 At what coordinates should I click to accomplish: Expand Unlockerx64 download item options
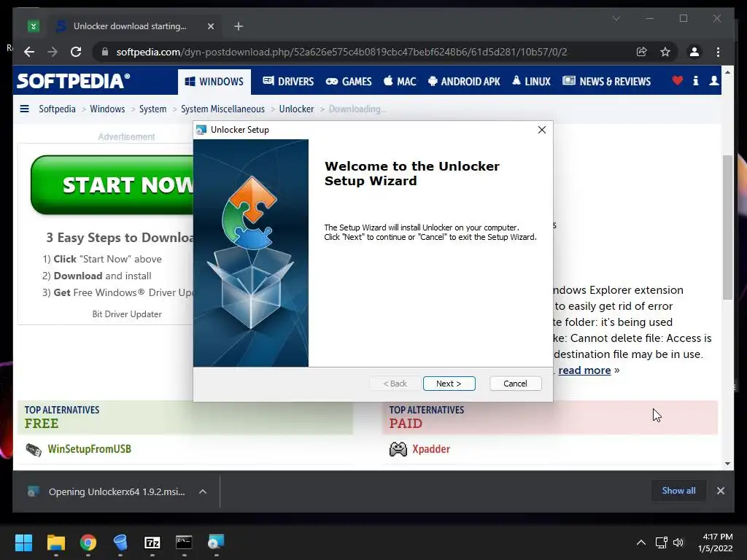(203, 491)
